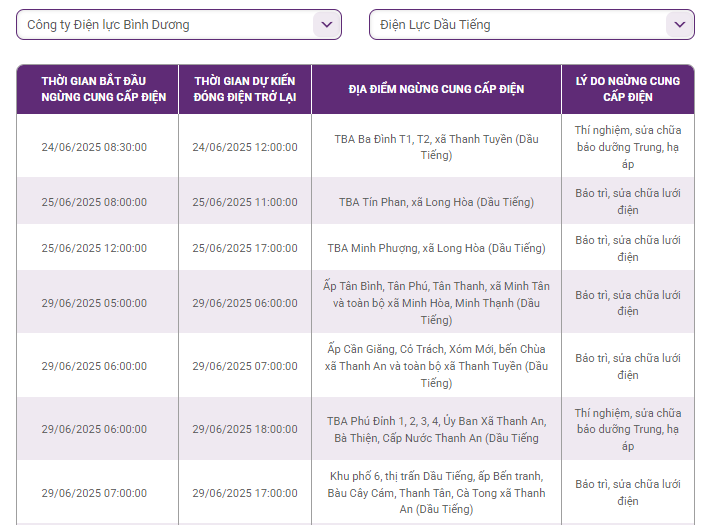Click start time 29/06/2025 05:00:00

click(94, 302)
